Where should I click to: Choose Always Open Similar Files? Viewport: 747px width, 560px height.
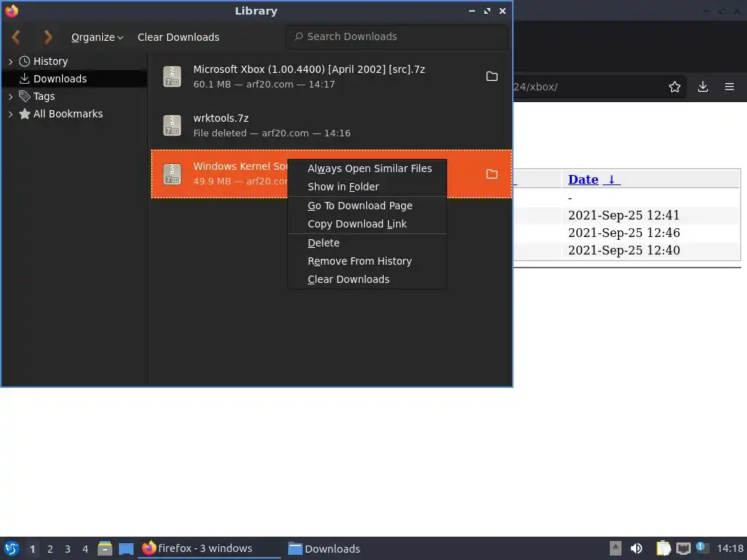coord(368,168)
